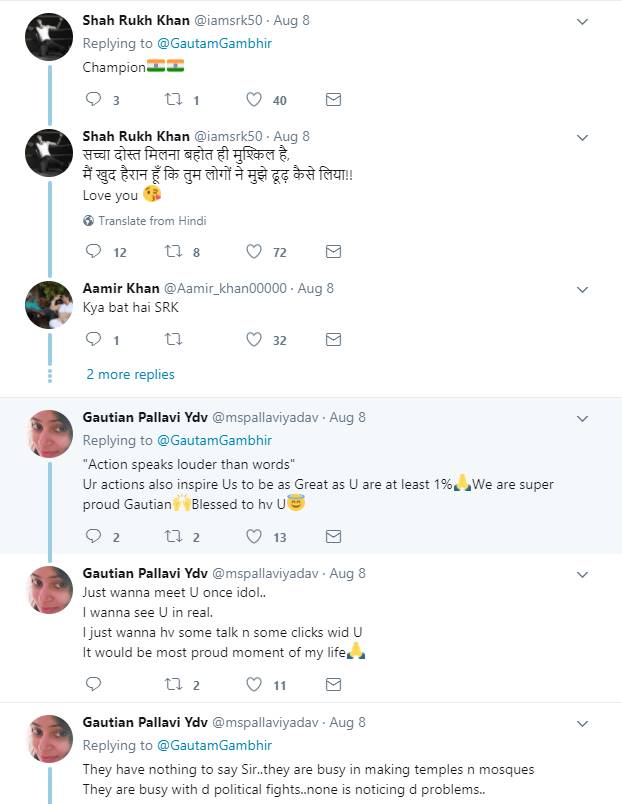Screen dimensions: 622x804
Task: Send "Champion" tweet via direct message
Action: point(334,100)
